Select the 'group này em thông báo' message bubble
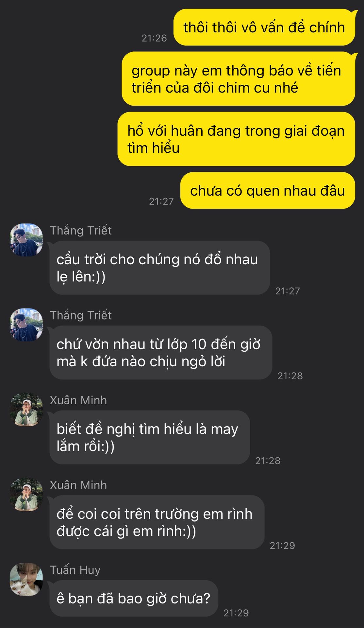This screenshot has height=628, width=364. coord(238,79)
